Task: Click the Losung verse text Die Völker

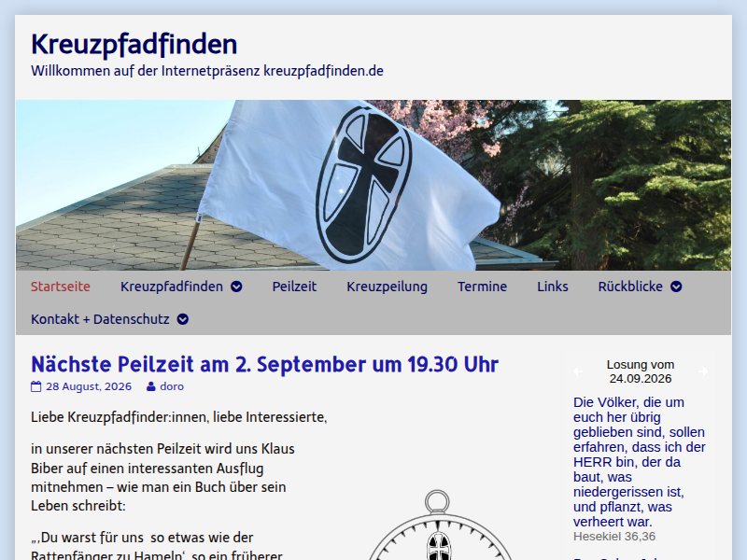Action: click(x=640, y=462)
